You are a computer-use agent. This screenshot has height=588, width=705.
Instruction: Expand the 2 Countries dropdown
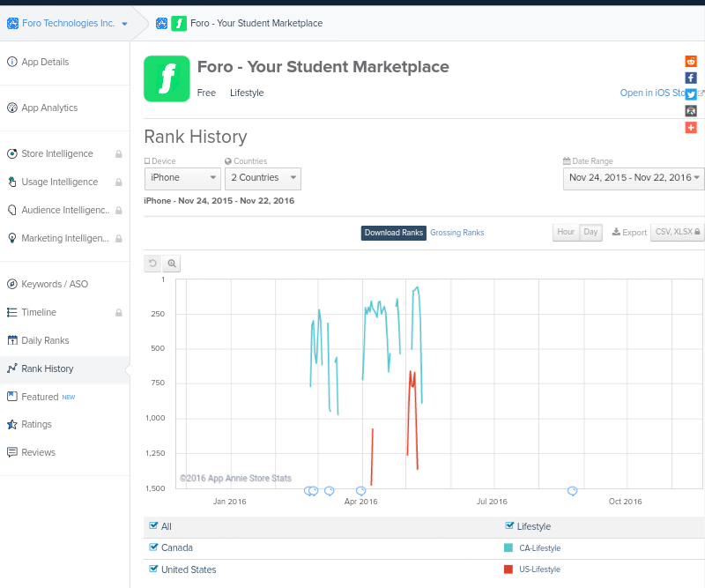click(263, 178)
